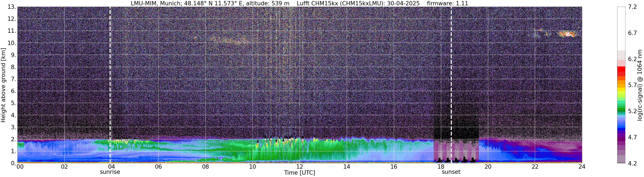Click the white top segment of the colorbar
Viewport: 644px width, 177px height.
tap(621, 28)
